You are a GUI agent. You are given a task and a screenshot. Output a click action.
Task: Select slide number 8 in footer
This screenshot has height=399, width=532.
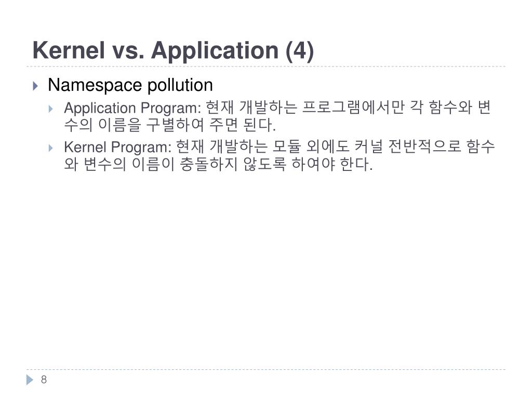pyautogui.click(x=44, y=380)
